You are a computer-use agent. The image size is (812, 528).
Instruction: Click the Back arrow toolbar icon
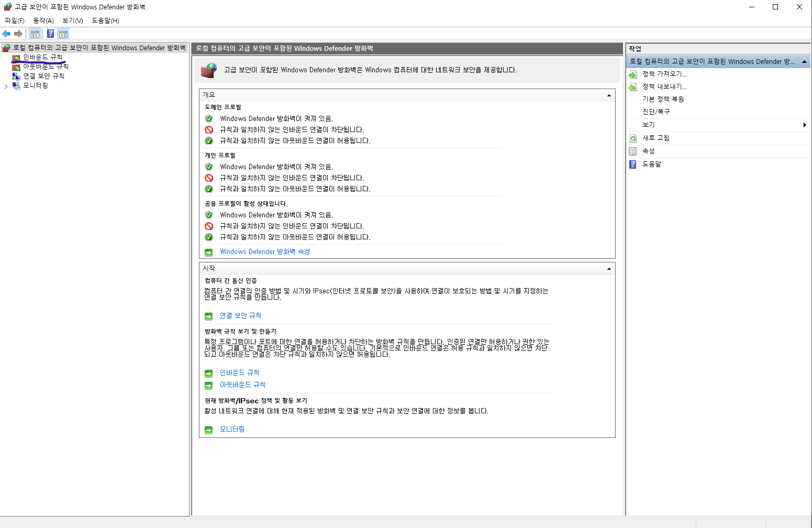[x=6, y=34]
